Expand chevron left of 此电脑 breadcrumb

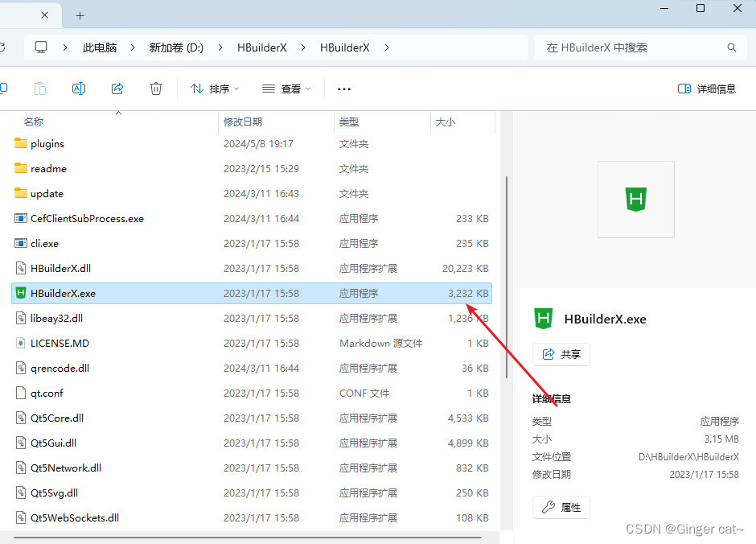coord(65,47)
